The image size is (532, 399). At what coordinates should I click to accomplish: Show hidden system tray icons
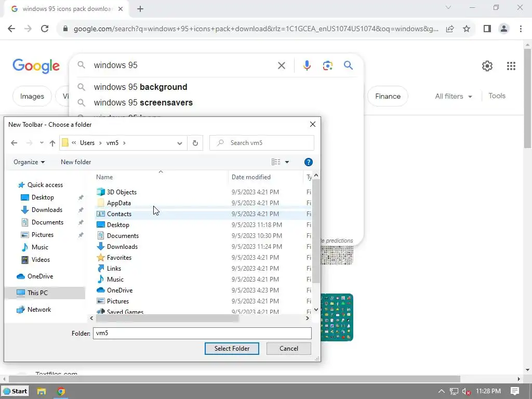click(x=441, y=391)
